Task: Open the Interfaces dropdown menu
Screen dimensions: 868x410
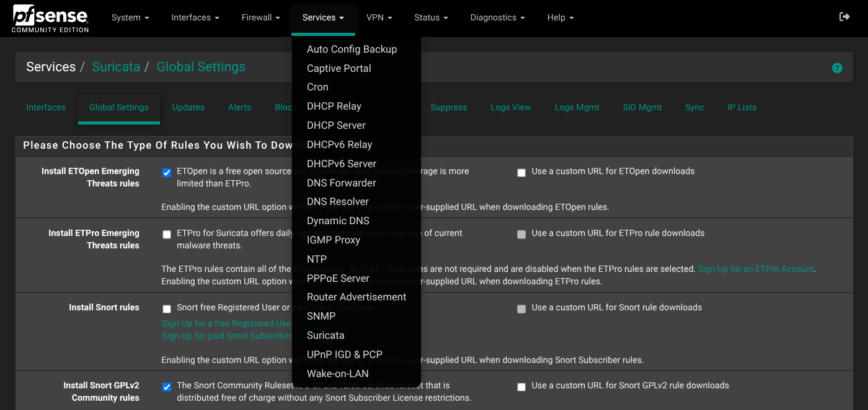Action: click(x=195, y=18)
